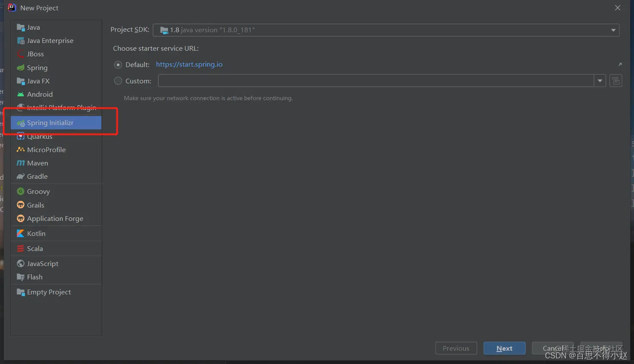Click the Next button
Screen dimensions: 634x364
504,348
